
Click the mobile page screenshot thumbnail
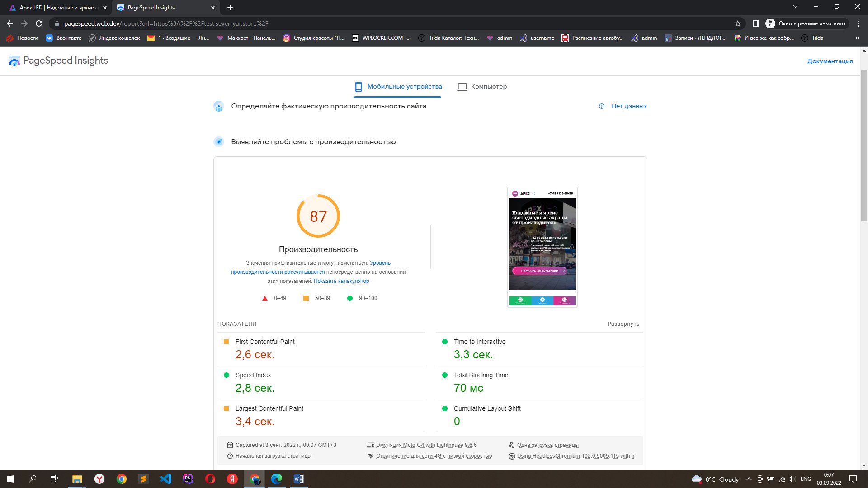[x=542, y=247]
